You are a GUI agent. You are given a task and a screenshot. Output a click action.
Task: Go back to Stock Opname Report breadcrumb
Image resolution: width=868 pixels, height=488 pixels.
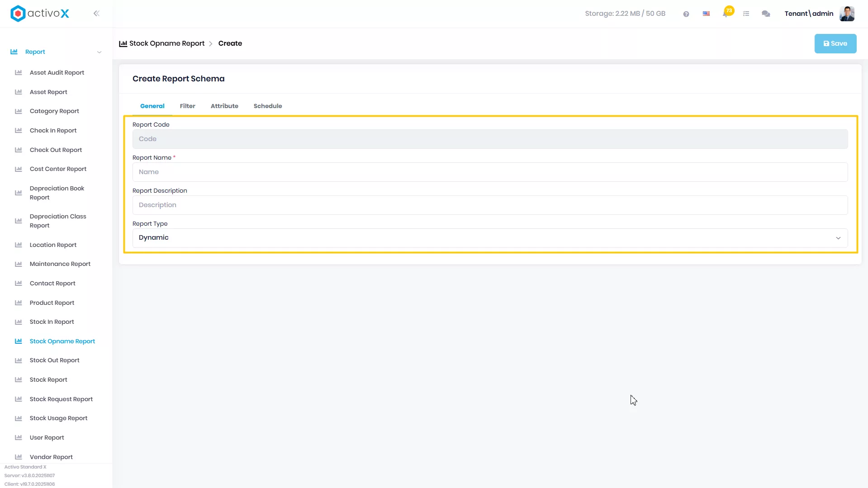click(x=167, y=43)
